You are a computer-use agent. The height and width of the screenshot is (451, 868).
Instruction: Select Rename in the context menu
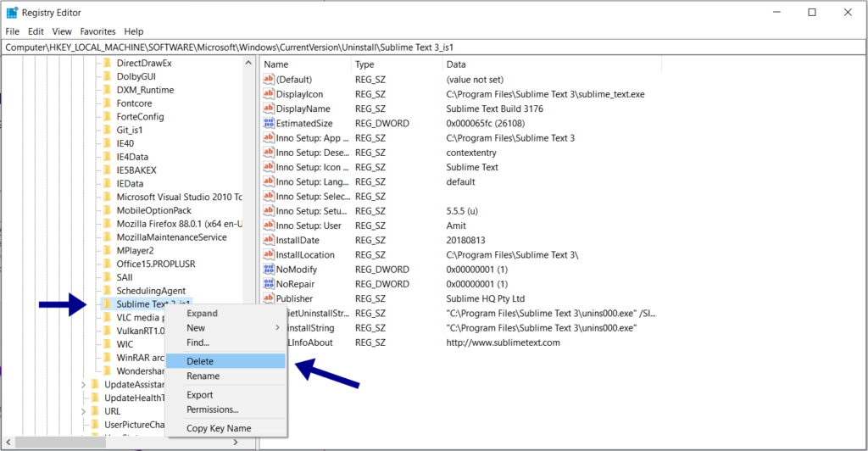(x=203, y=376)
